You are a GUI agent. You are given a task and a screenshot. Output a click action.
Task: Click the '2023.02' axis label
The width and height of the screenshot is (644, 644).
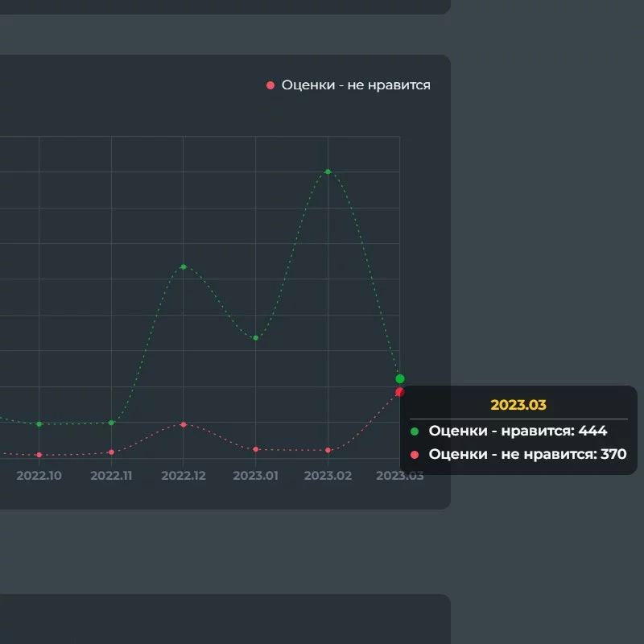[x=328, y=476]
